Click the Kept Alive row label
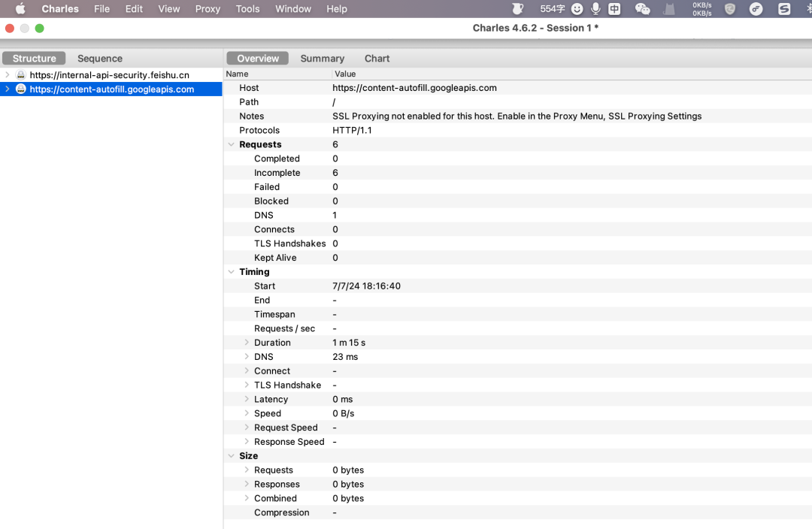 pos(275,258)
